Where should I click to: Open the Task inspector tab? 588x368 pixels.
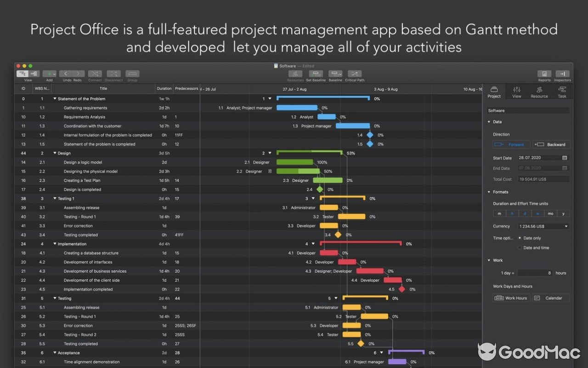tap(561, 92)
